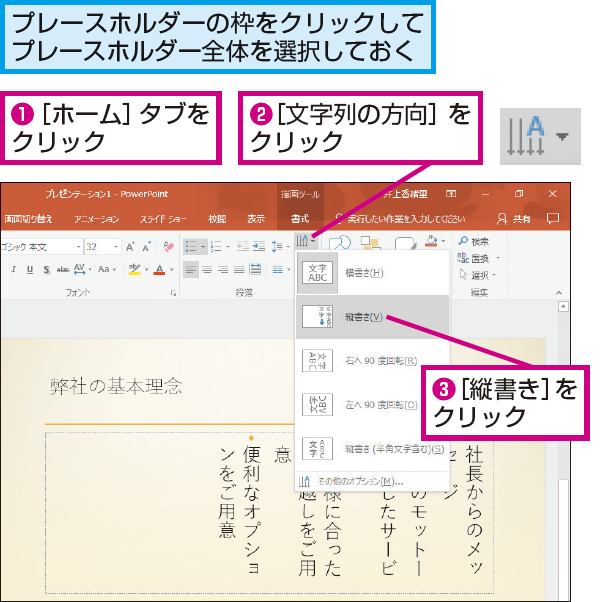
Task: Click the Numbered List icon
Action: [x=216, y=246]
